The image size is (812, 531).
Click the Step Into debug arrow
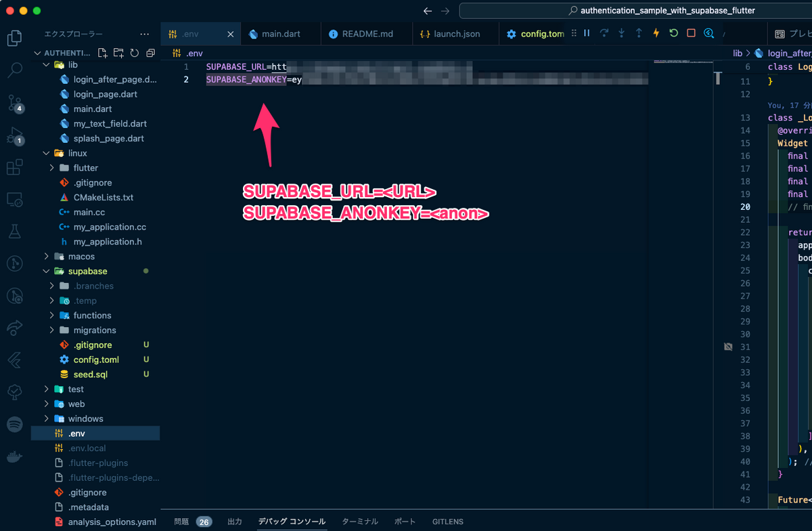(x=621, y=33)
